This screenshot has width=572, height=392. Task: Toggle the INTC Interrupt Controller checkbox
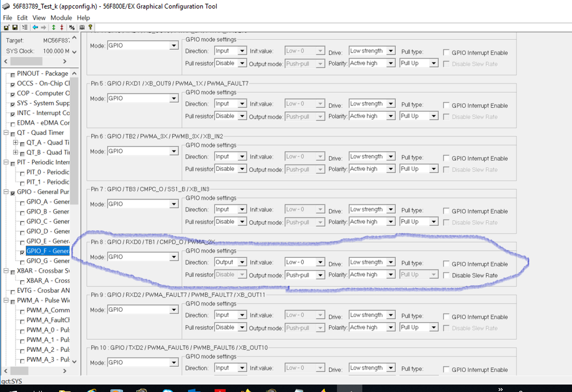(13, 114)
